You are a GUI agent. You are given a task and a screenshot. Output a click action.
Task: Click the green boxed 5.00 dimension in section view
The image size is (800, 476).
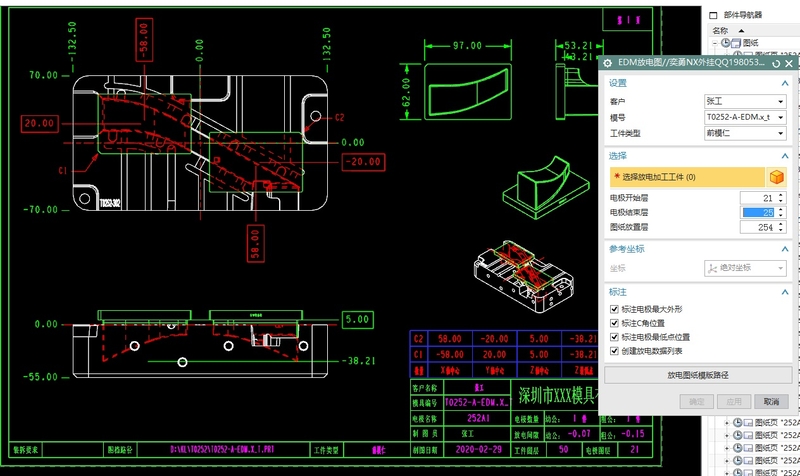(357, 319)
